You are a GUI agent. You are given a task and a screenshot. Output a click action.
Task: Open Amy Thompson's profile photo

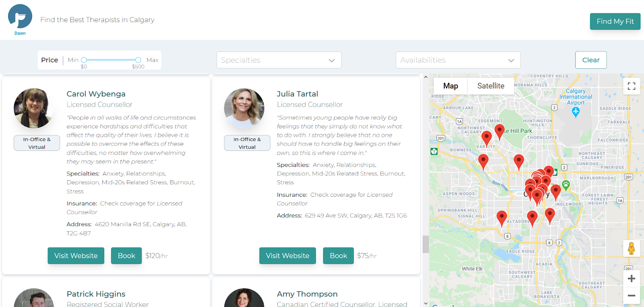coord(244,298)
